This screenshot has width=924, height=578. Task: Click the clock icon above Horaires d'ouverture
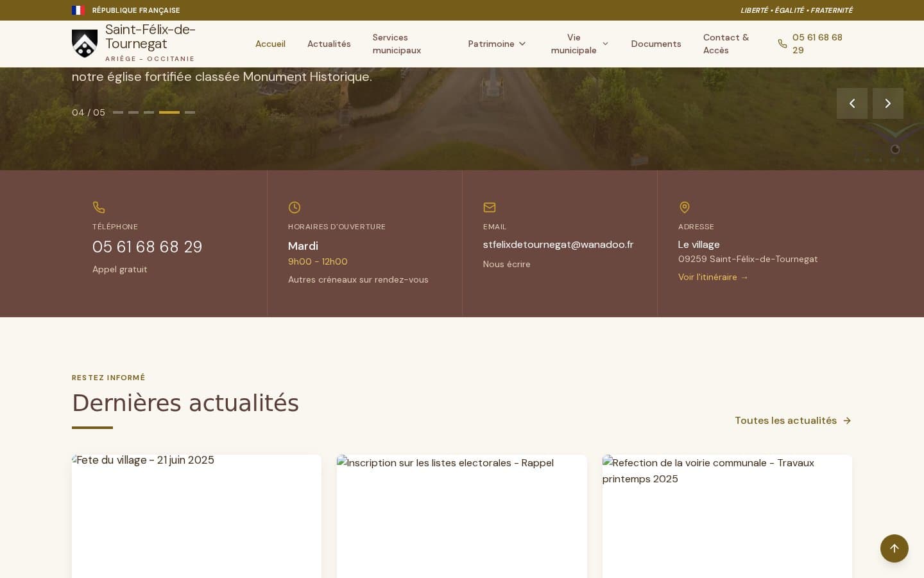(295, 207)
